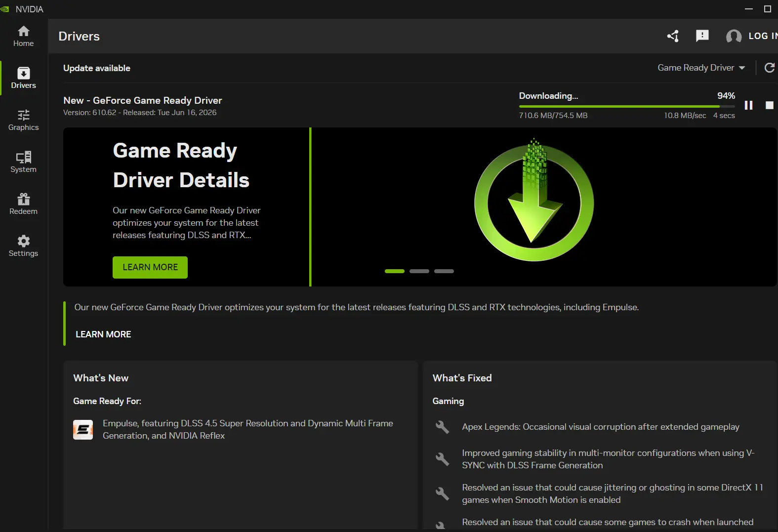Viewport: 778px width, 532px height.
Task: Open the System section
Action: (24, 162)
